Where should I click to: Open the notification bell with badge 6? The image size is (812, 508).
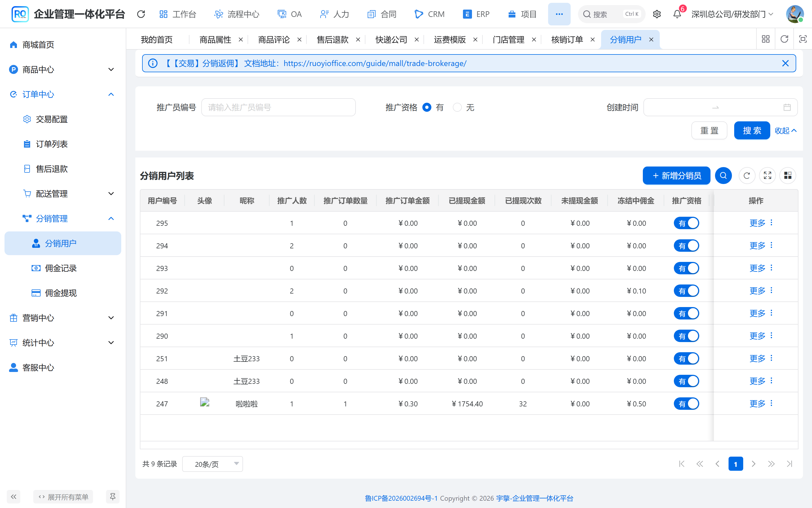click(677, 14)
